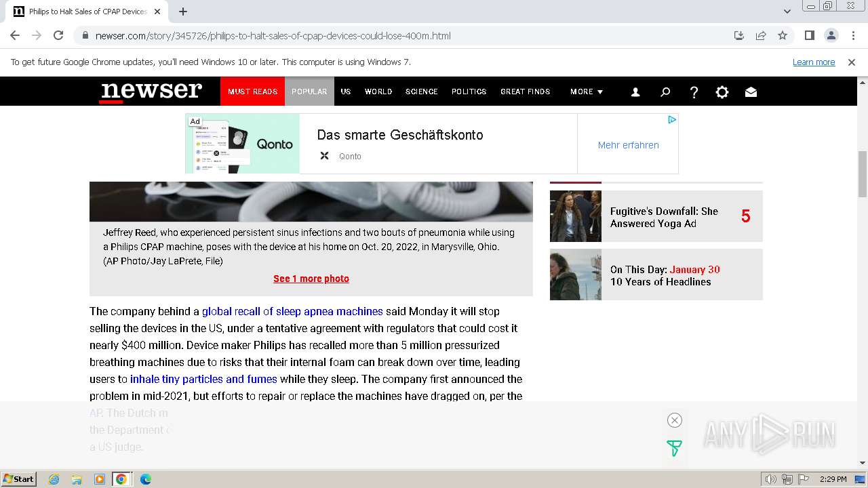This screenshot has height=488, width=868.
Task: Expand the MORE dropdown menu
Action: [587, 91]
